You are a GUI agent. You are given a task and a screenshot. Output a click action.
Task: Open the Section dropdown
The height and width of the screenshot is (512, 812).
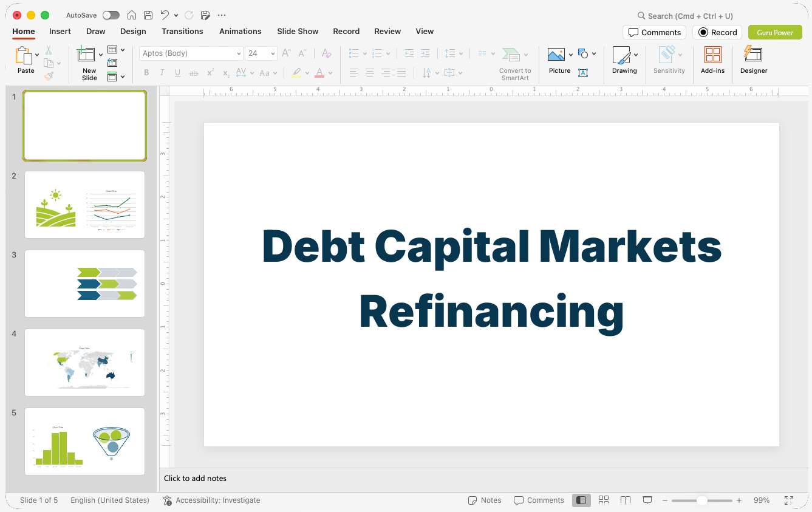[115, 77]
